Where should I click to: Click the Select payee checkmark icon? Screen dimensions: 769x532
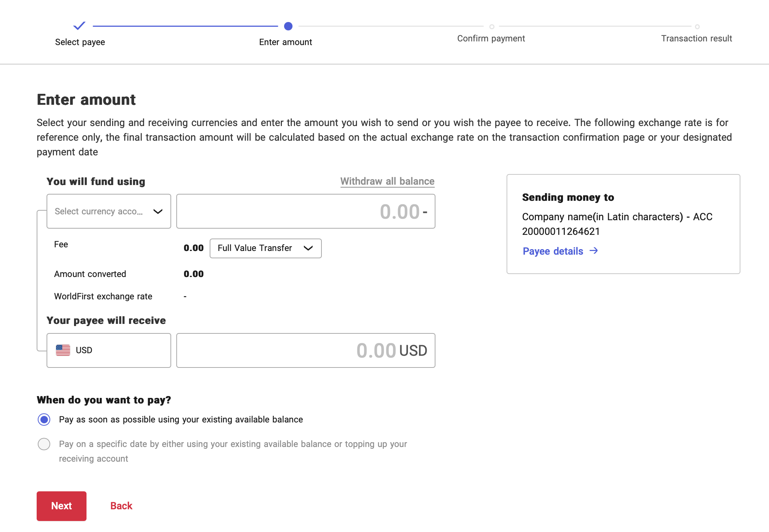pos(79,26)
